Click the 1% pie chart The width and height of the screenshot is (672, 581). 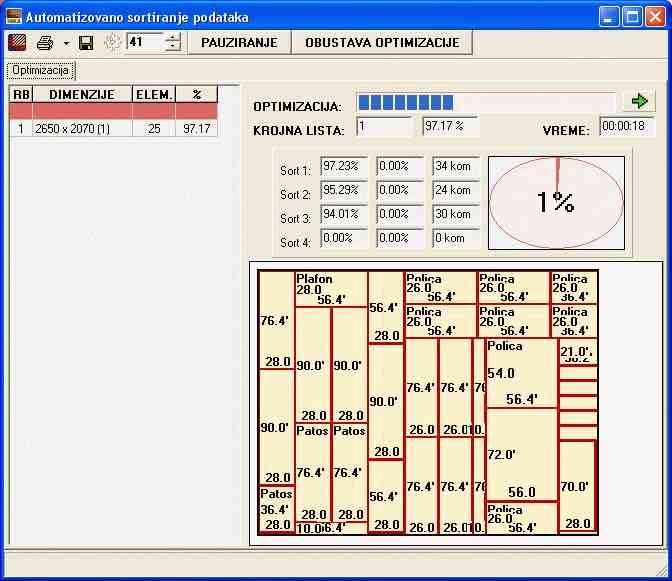(x=556, y=202)
